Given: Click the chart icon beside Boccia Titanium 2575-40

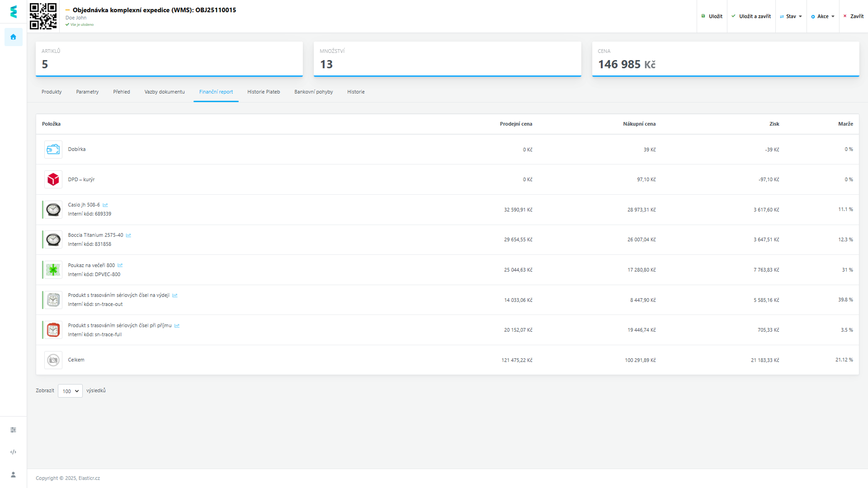Looking at the screenshot, I should pyautogui.click(x=128, y=235).
